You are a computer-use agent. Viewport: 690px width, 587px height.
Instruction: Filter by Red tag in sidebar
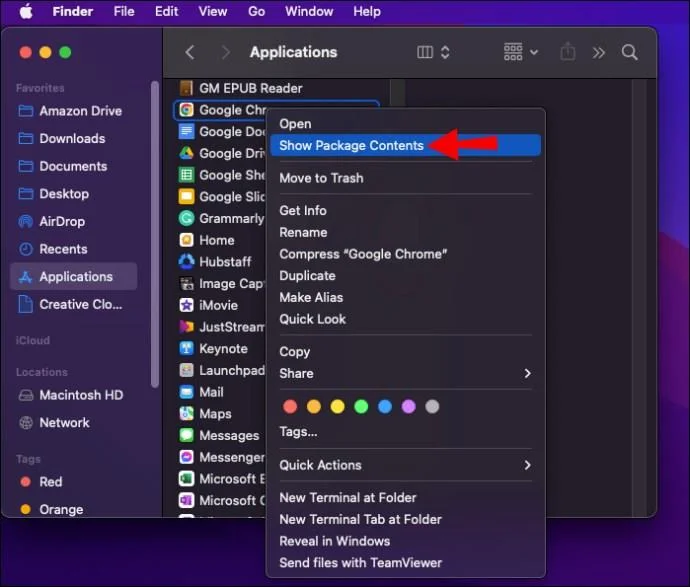click(41, 482)
